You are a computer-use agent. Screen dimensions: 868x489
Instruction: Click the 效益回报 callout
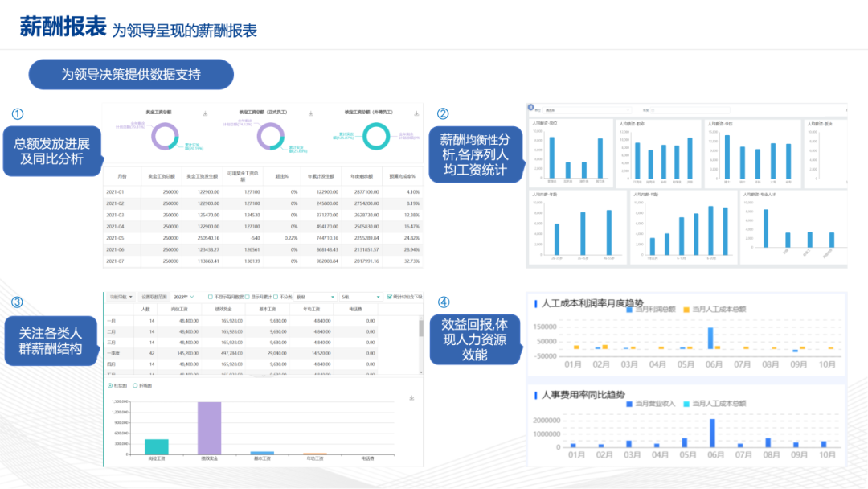tap(475, 339)
